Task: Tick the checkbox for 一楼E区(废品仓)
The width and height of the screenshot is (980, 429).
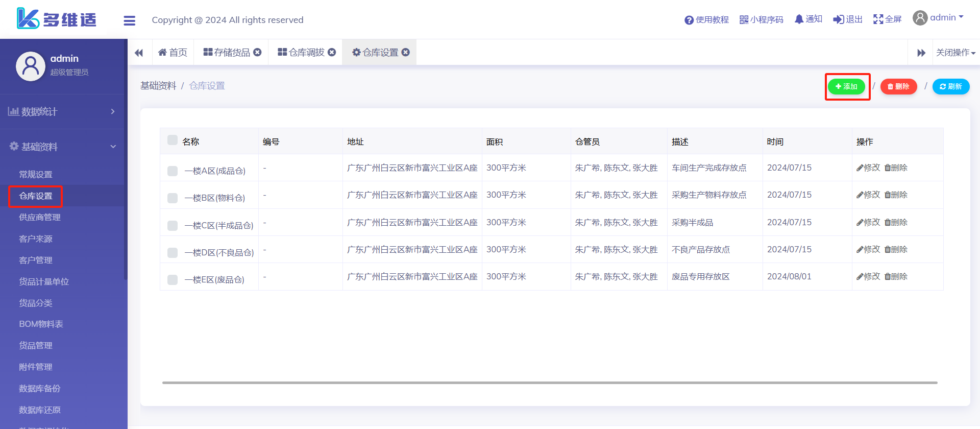Action: point(173,279)
